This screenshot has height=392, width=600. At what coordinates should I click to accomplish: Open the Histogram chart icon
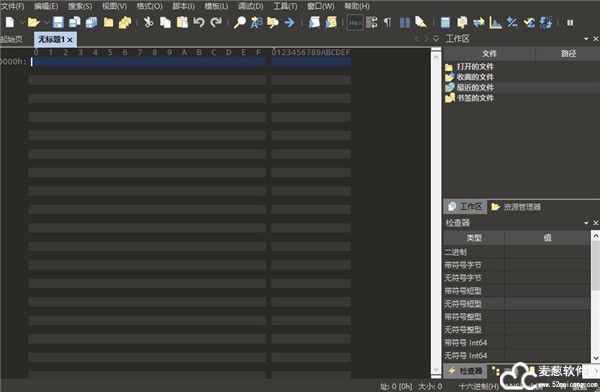click(x=496, y=23)
